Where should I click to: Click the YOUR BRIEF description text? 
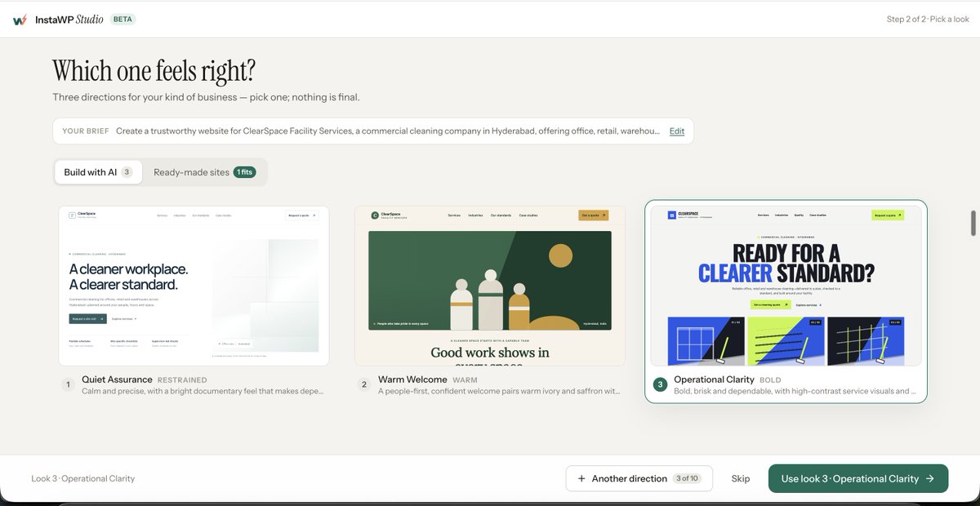(388, 131)
